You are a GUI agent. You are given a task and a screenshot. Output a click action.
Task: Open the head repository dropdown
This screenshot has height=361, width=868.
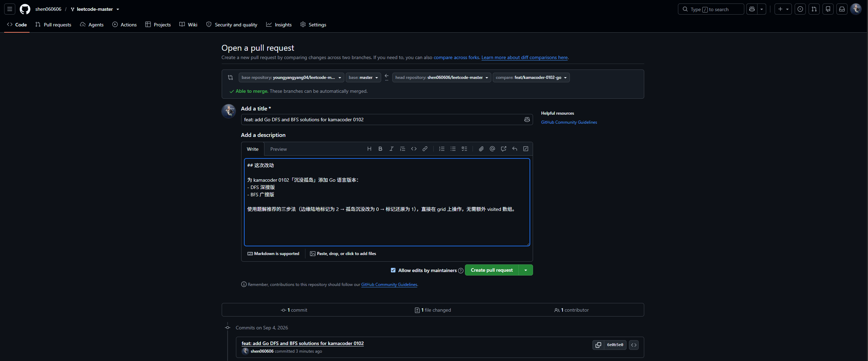(x=441, y=77)
